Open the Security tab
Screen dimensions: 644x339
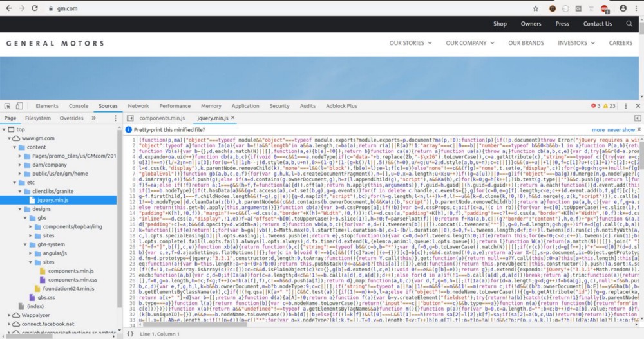point(279,106)
